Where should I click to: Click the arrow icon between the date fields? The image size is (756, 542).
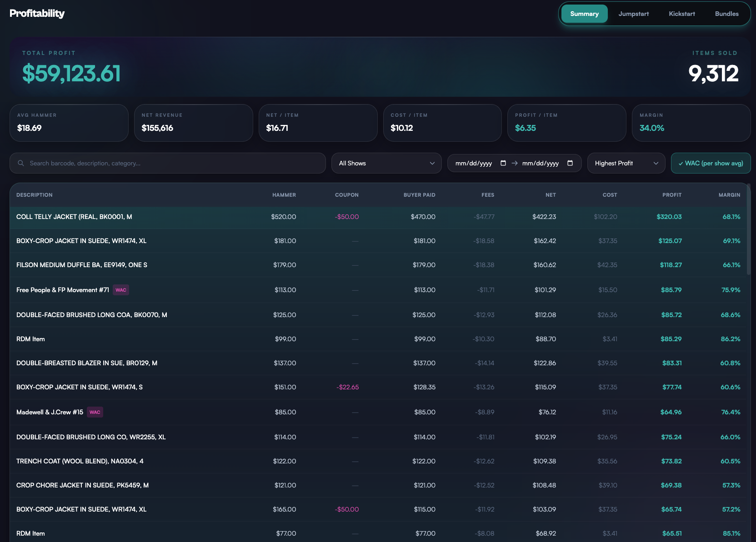point(515,163)
